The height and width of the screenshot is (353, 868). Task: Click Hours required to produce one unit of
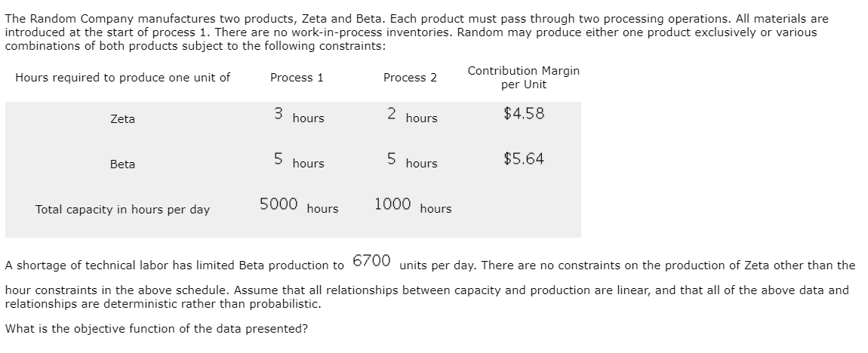click(x=122, y=78)
